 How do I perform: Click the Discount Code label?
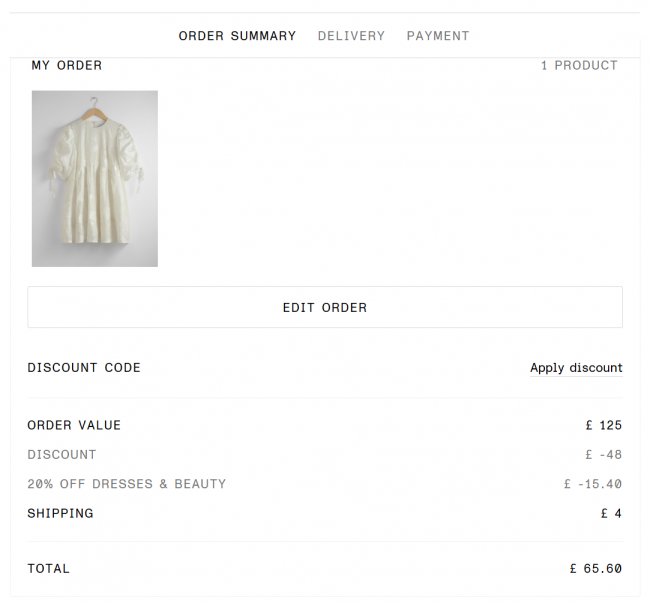click(84, 368)
